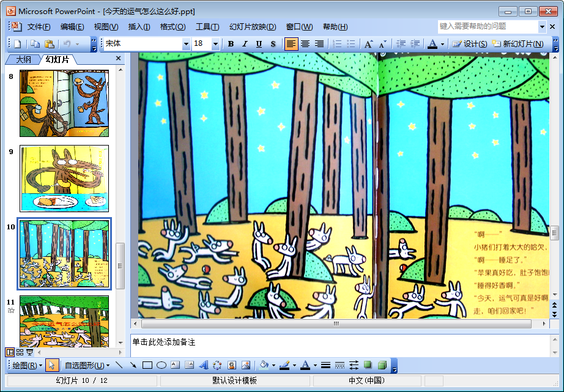Toggle Bold formatting
Screen dimensions: 564x392
tap(231, 44)
